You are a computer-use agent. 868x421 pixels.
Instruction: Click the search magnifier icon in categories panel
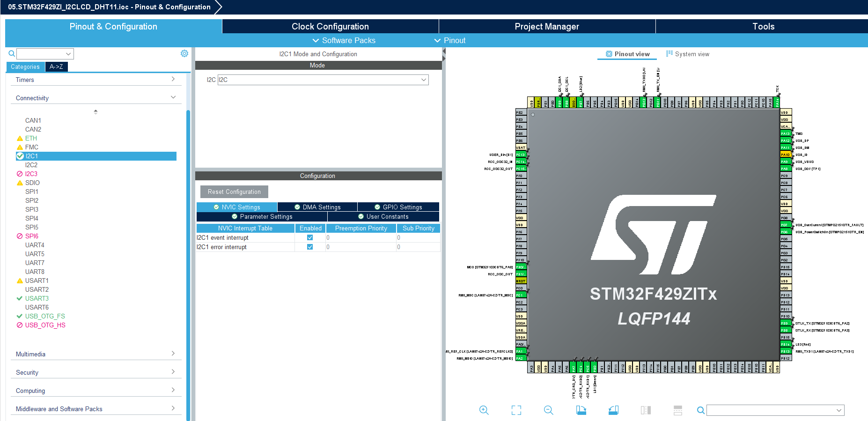click(12, 54)
